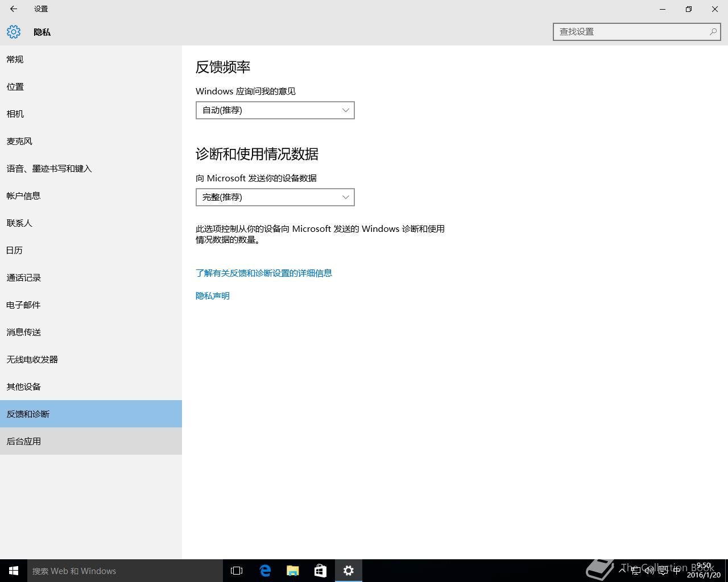Viewport: 728px width, 582px height.
Task: Open 语音、墨迹书写和键入 settings
Action: pyautogui.click(x=91, y=168)
